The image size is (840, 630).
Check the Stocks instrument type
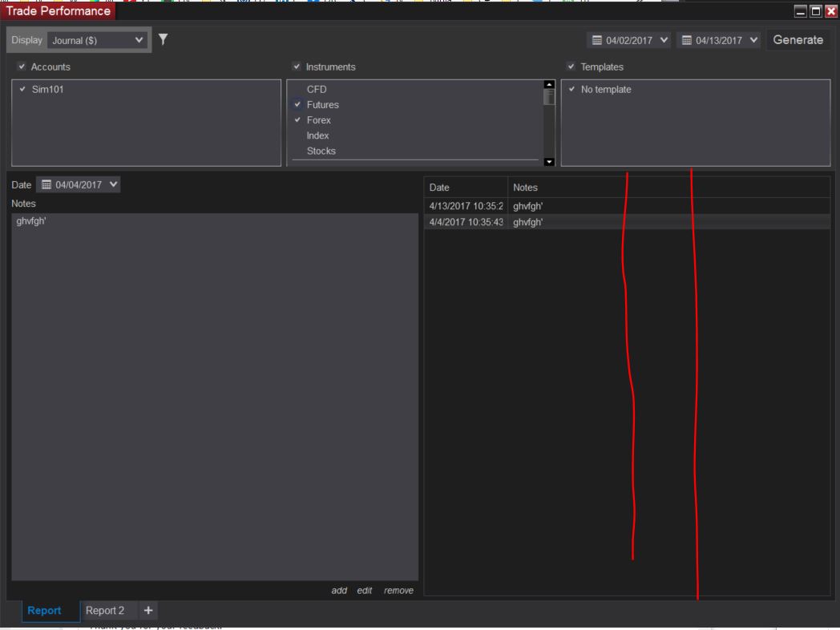point(298,151)
